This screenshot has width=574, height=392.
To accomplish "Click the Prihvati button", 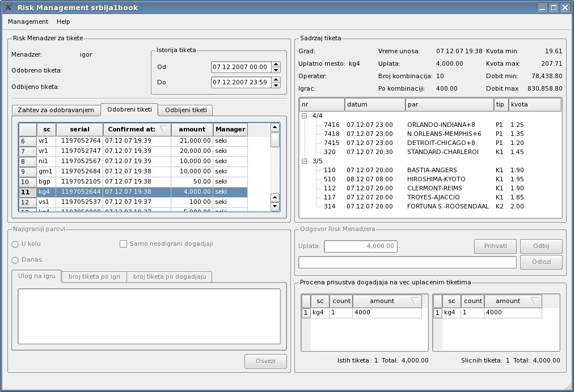I will coord(495,246).
